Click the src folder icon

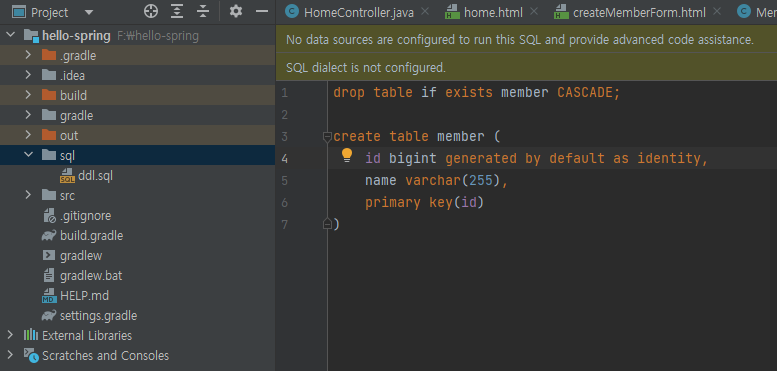click(49, 195)
